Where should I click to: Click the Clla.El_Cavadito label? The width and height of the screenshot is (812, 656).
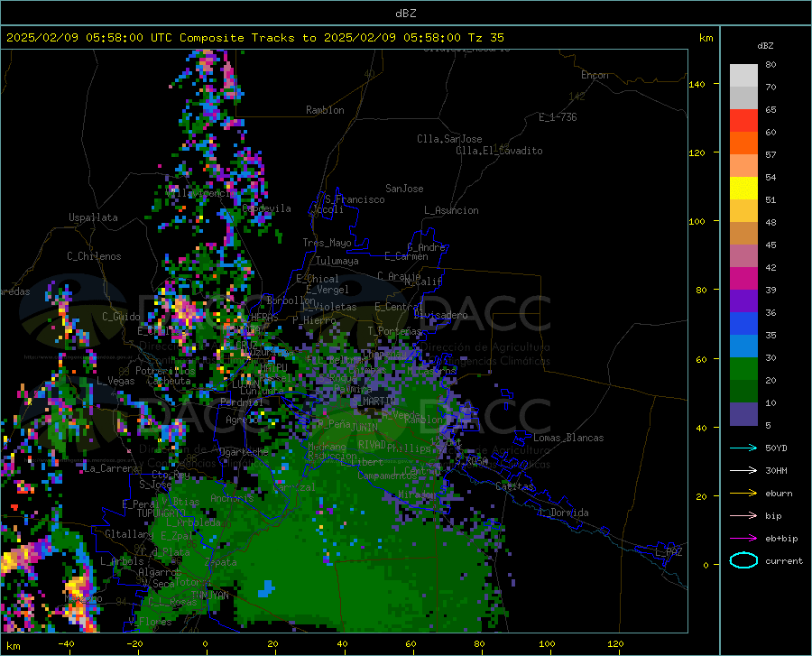[x=499, y=151]
